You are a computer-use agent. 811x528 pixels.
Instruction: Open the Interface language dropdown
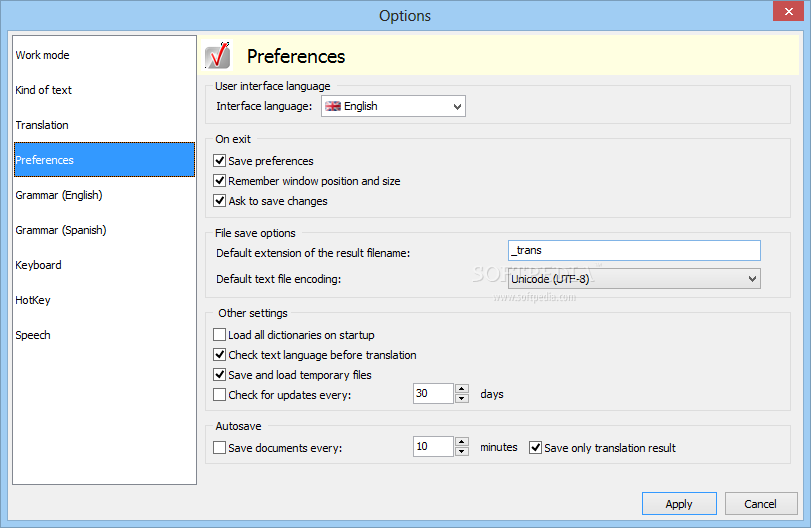click(x=393, y=106)
